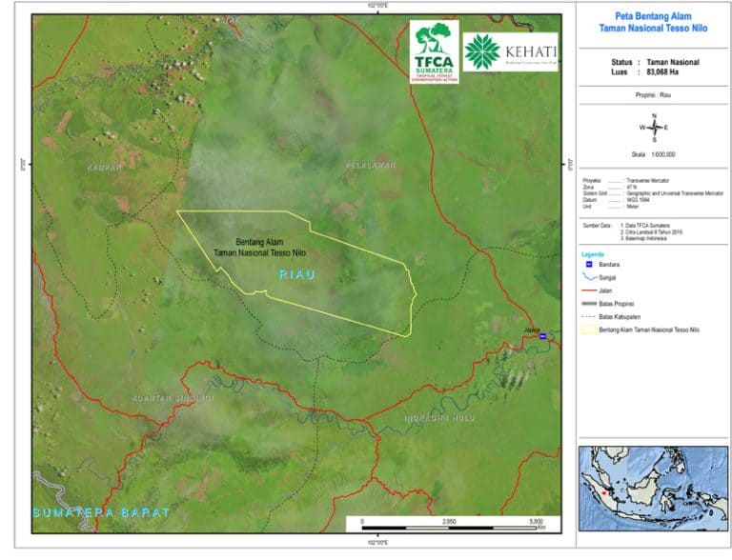Click the north arrow compass rose

654,127
